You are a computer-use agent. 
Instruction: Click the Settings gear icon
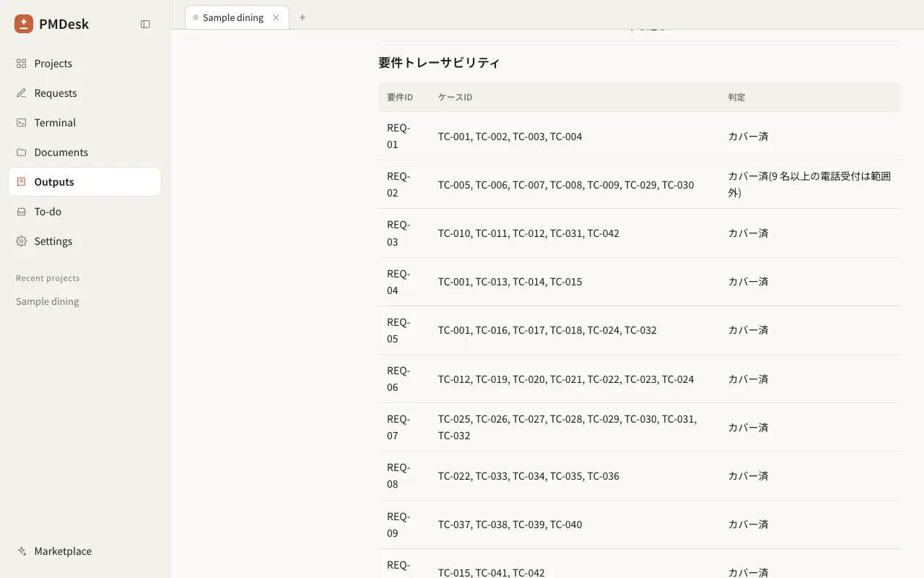22,241
